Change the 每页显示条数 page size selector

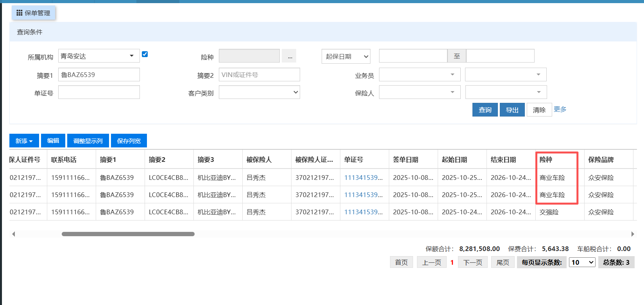(x=582, y=262)
